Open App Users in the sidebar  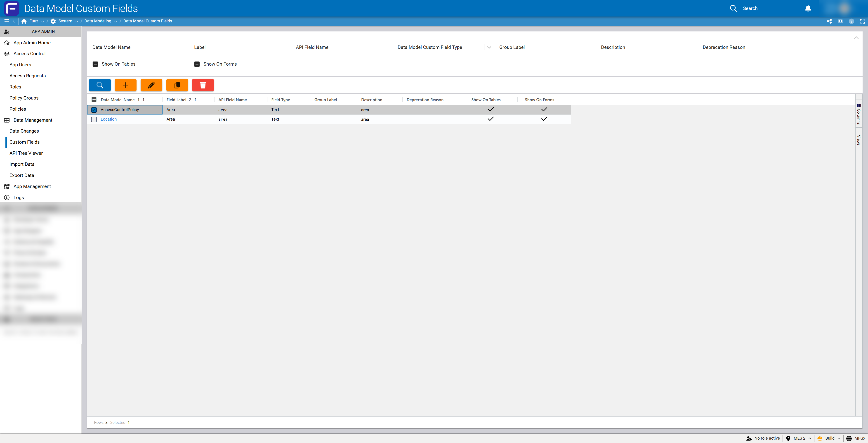pos(20,64)
